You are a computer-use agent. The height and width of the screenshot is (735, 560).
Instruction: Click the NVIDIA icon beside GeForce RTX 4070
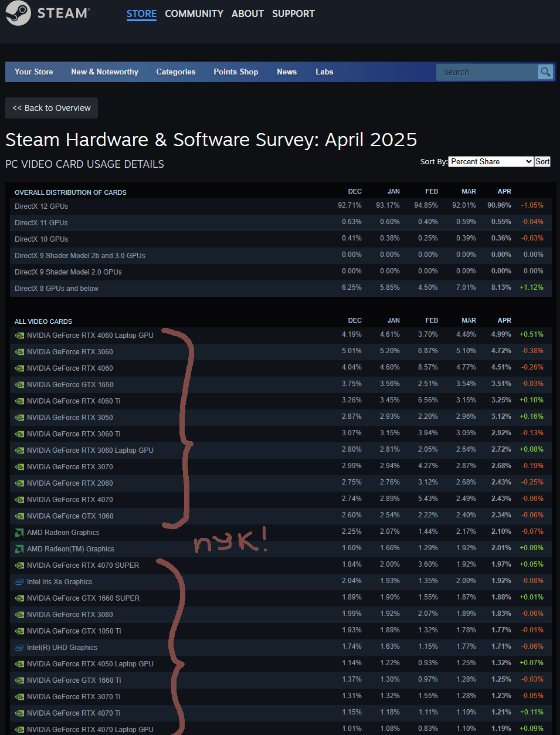(19, 500)
